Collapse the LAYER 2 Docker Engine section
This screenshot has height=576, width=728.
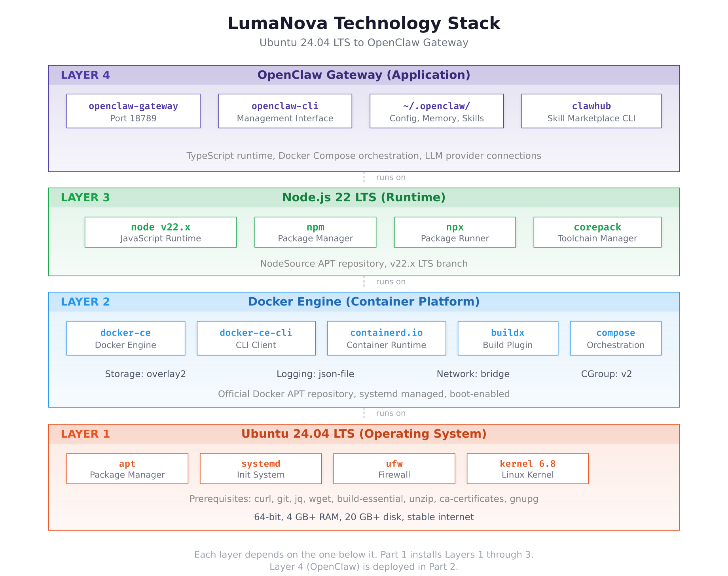pyautogui.click(x=364, y=301)
